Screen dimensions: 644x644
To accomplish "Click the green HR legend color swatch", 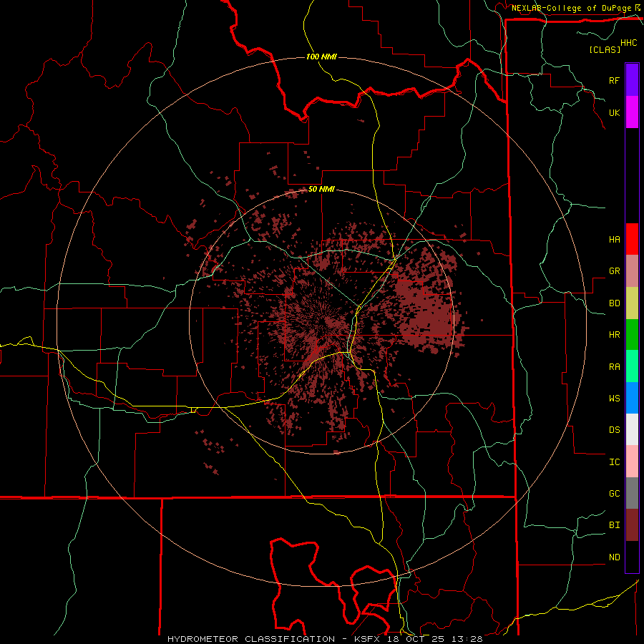I will 632,335.
